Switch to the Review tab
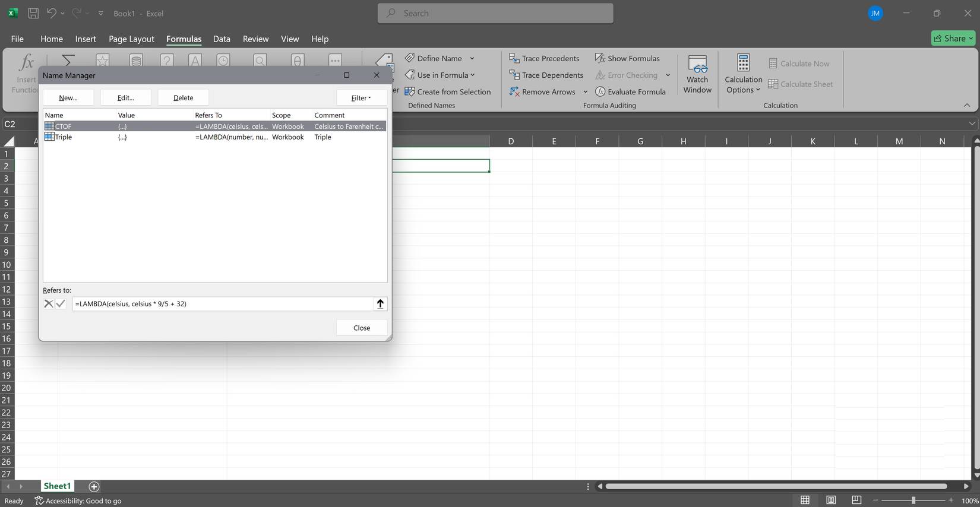The width and height of the screenshot is (980, 507). [x=255, y=39]
